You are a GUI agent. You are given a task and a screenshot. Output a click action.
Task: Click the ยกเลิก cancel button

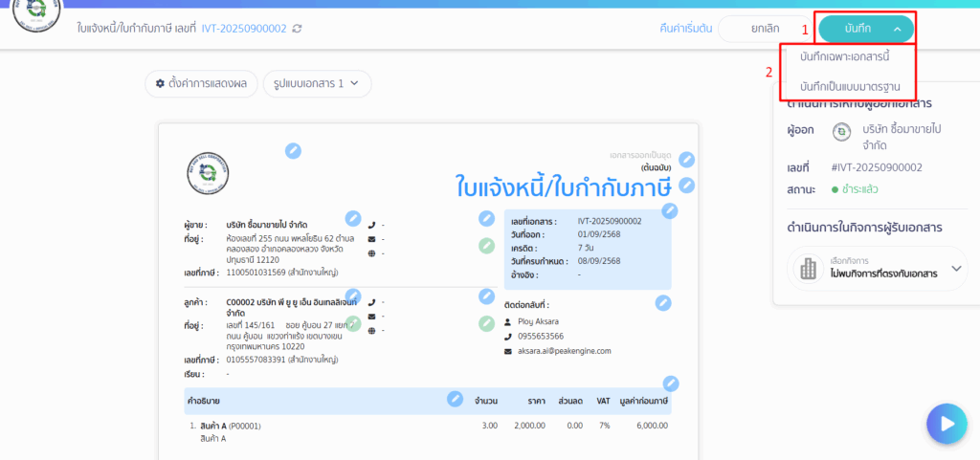(x=765, y=29)
